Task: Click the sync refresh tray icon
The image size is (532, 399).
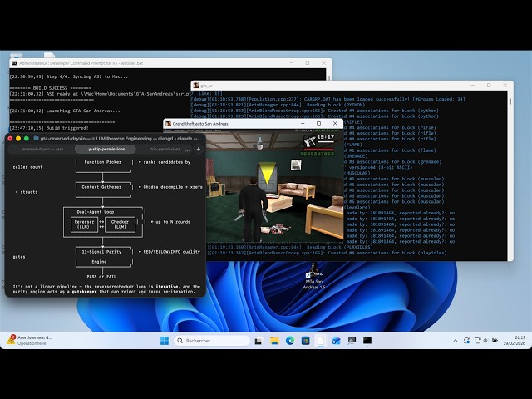Action: [x=466, y=341]
